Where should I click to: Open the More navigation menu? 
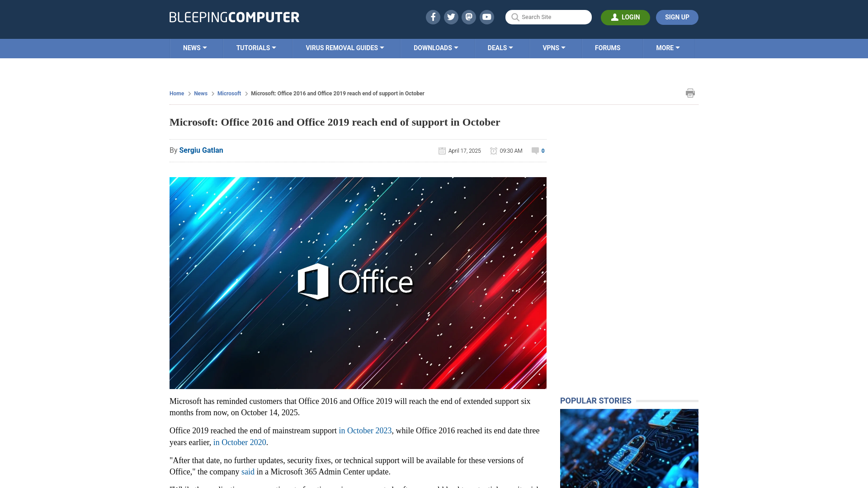tap(668, 48)
